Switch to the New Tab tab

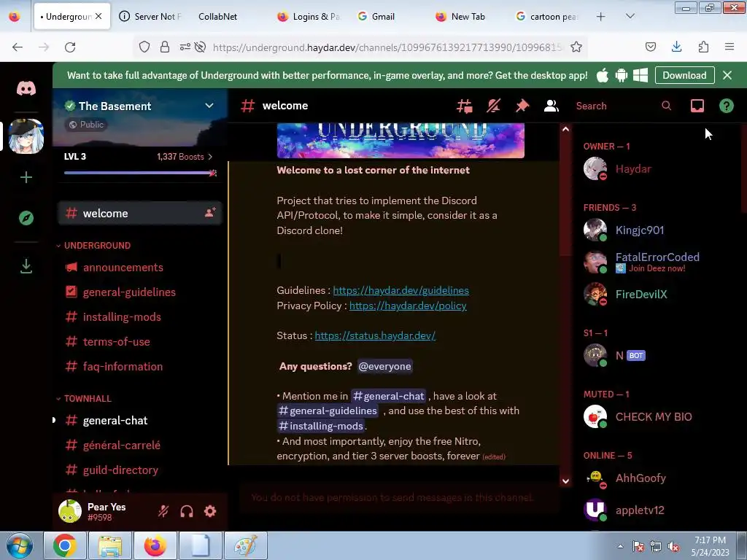pos(468,17)
